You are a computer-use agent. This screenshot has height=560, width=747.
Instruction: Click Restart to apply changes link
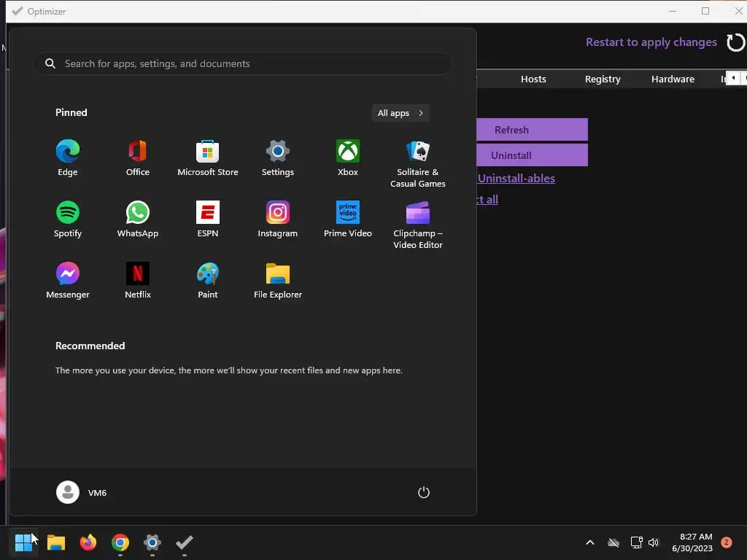point(651,42)
